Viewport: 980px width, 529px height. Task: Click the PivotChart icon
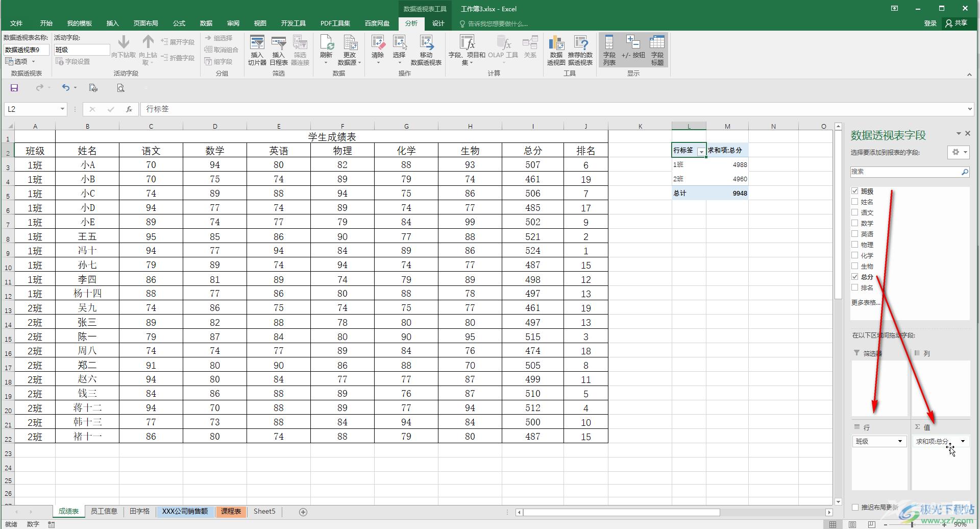coord(556,50)
